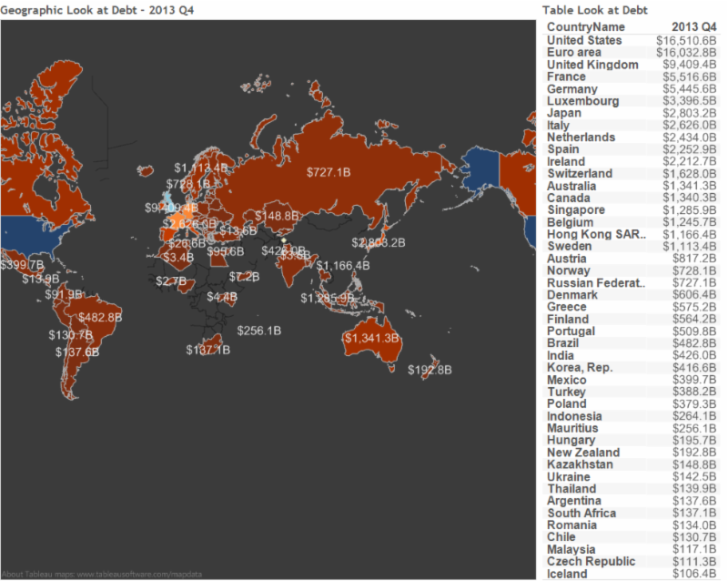The height and width of the screenshot is (581, 728).
Task: Click the Euro area table row
Action: point(632,53)
